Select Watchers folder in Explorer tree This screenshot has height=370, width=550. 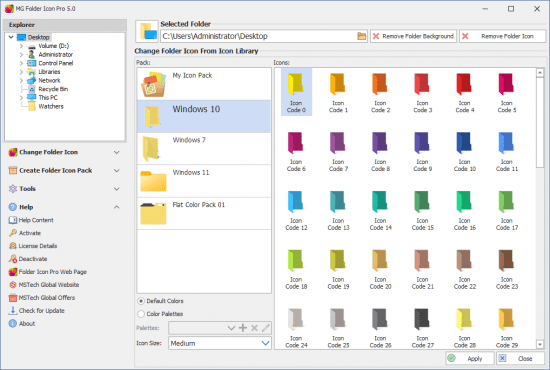click(51, 106)
